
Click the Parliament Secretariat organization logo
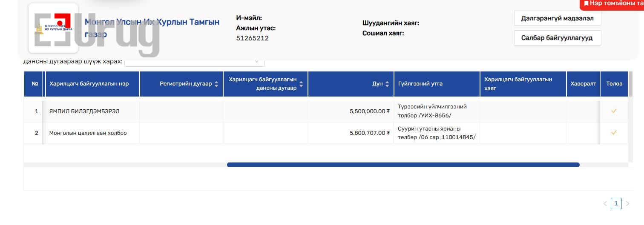tap(53, 28)
